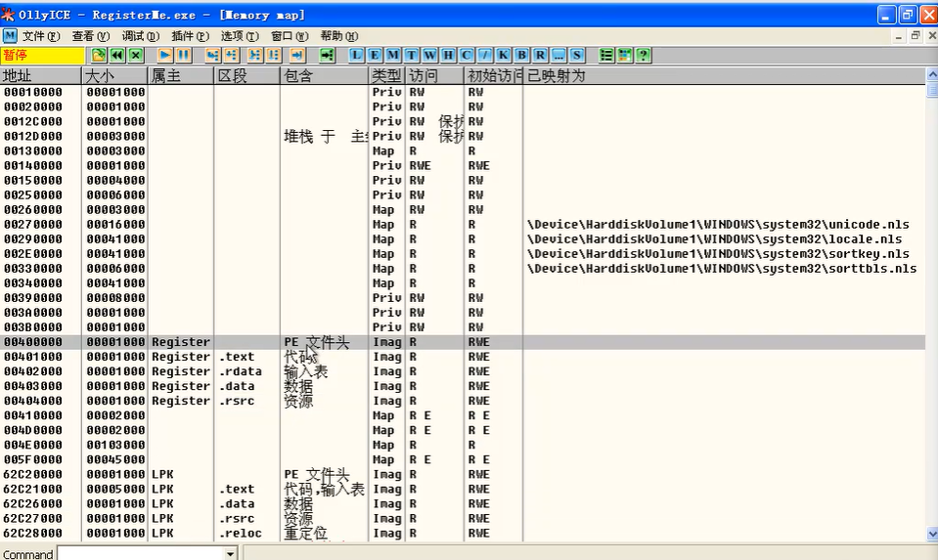Select the 004E0000 size 00103000 row
This screenshot has height=560, width=938.
[x=463, y=445]
